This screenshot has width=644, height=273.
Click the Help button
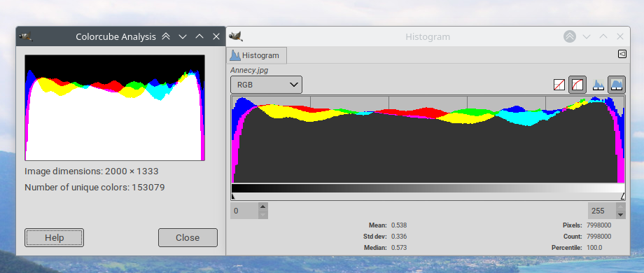pyautogui.click(x=54, y=238)
